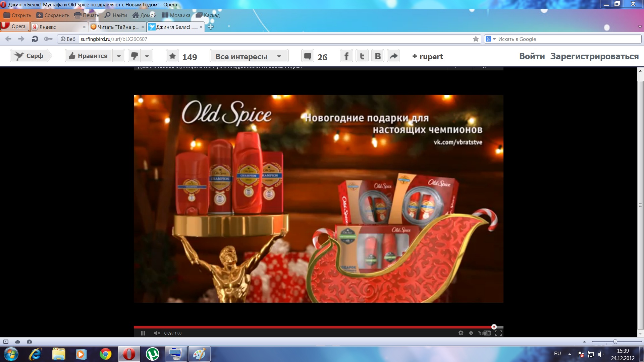The image size is (644, 362).
Task: Open the Opera menu button
Action: (14, 26)
